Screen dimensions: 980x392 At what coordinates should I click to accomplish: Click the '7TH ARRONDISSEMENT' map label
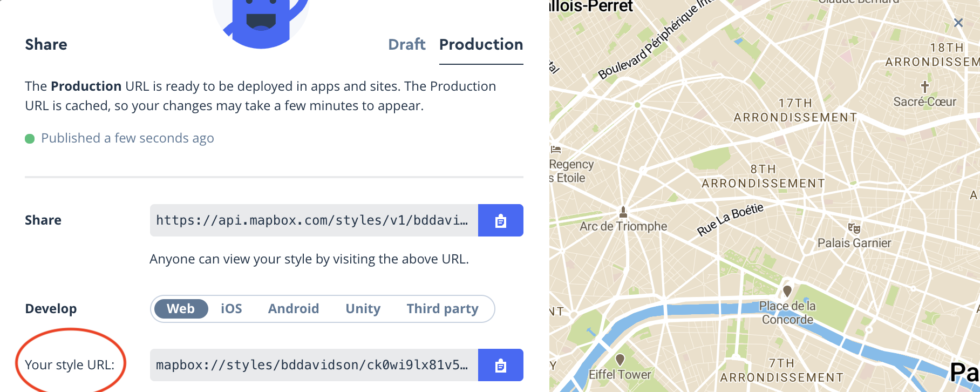pos(782,370)
